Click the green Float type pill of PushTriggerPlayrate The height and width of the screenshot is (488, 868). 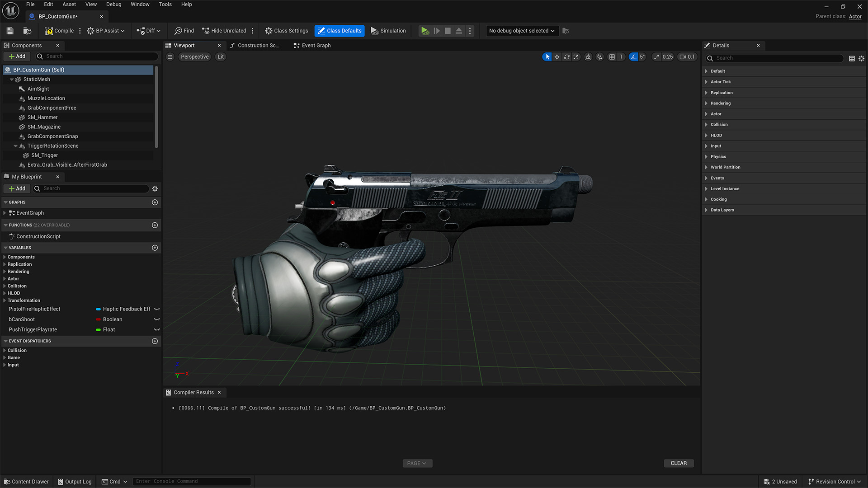[x=98, y=330]
